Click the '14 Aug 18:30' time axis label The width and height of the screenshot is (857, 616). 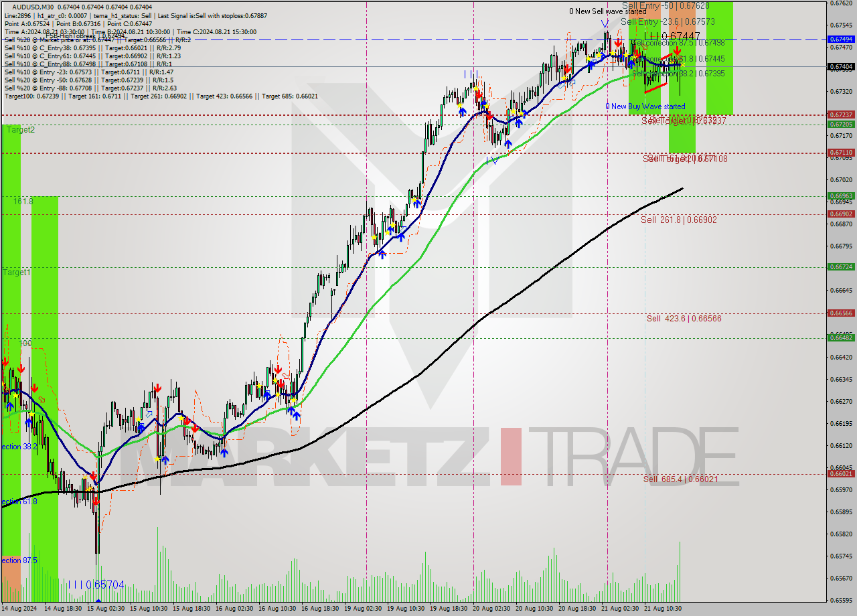coord(62,609)
